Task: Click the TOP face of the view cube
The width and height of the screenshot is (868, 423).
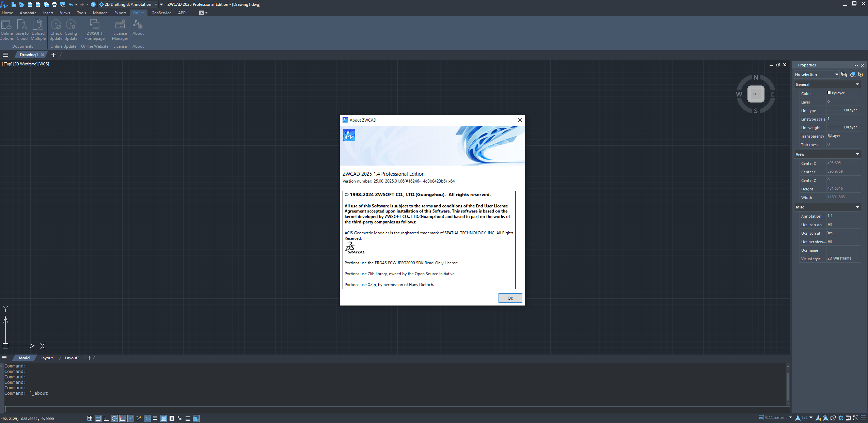Action: [756, 94]
